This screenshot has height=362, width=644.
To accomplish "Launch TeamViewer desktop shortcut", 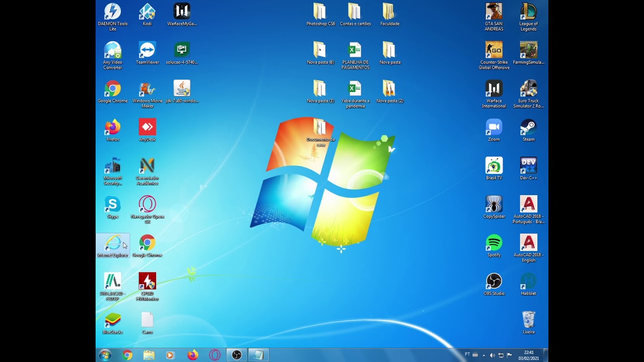I will [x=147, y=53].
